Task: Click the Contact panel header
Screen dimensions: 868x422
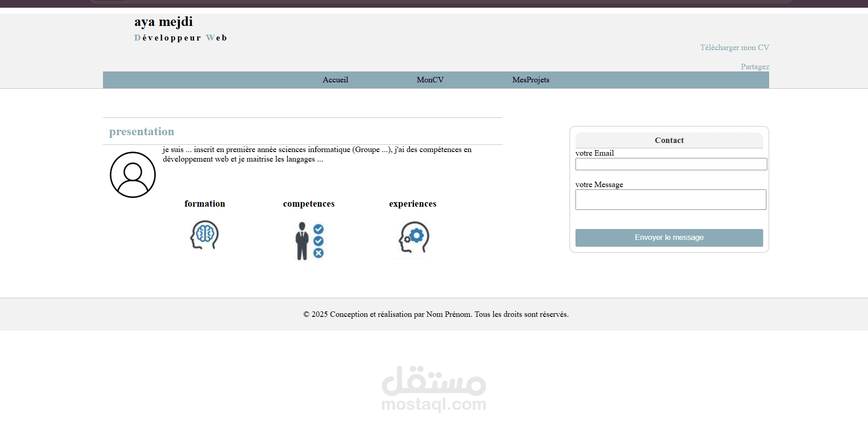Action: [x=669, y=140]
